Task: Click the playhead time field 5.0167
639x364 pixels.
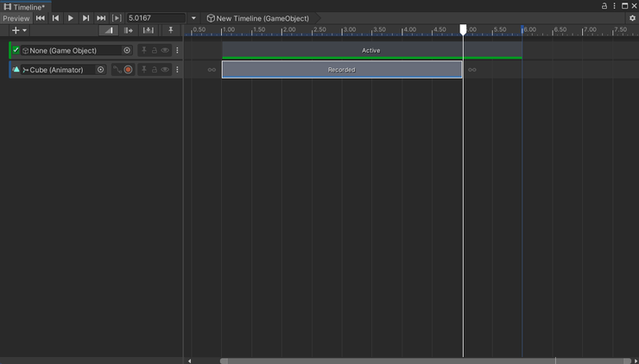Action: click(155, 18)
